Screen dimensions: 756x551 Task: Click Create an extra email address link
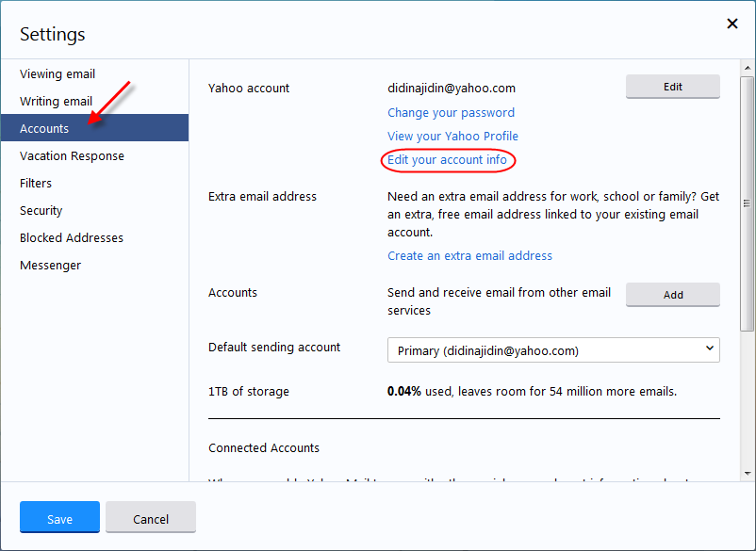[469, 256]
